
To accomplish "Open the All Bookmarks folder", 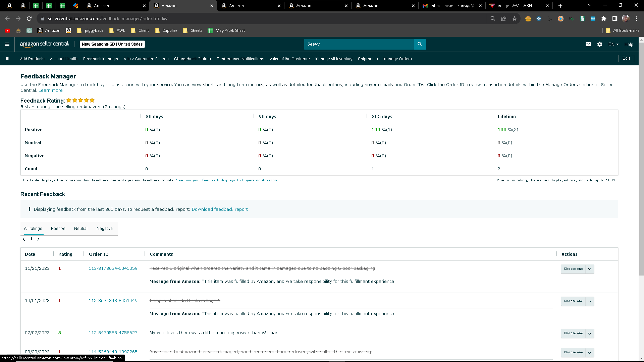I will pos(623,31).
